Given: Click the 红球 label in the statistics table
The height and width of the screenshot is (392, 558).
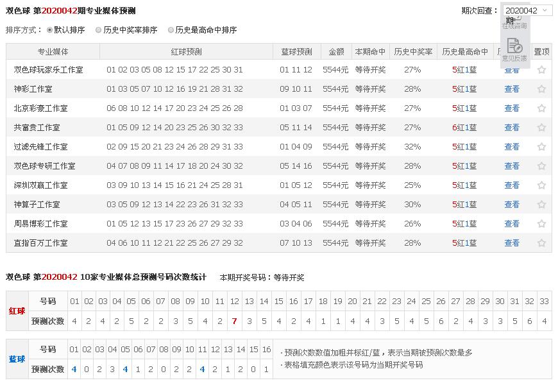Looking at the screenshot, I should pyautogui.click(x=17, y=311).
